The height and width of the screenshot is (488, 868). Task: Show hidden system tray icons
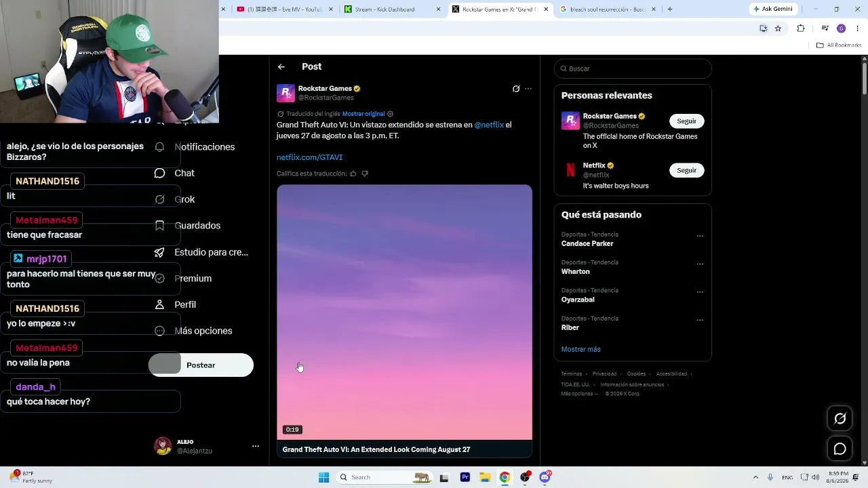[755, 477]
